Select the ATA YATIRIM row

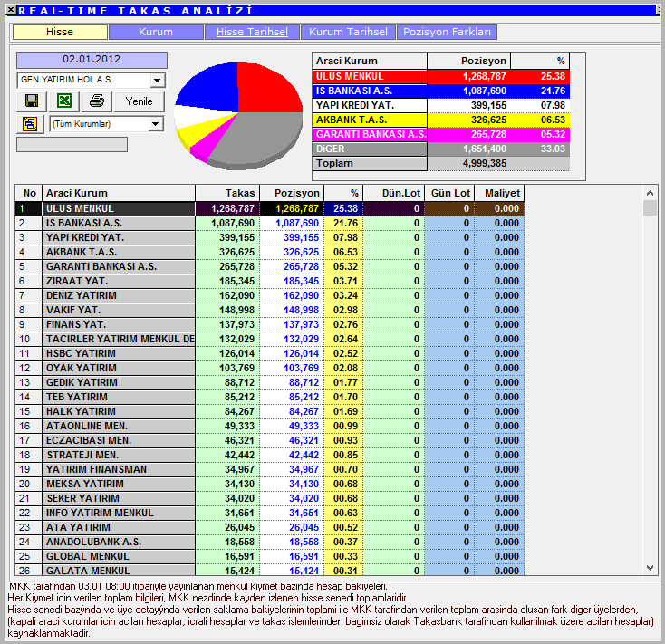(x=270, y=527)
